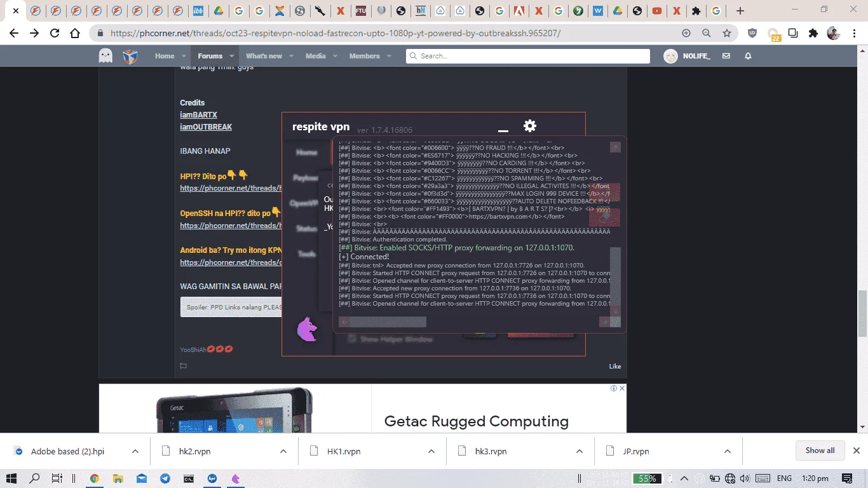Viewport: 868px width, 488px height.
Task: Click the respite vpn log vertical scrollbar
Action: [x=615, y=275]
